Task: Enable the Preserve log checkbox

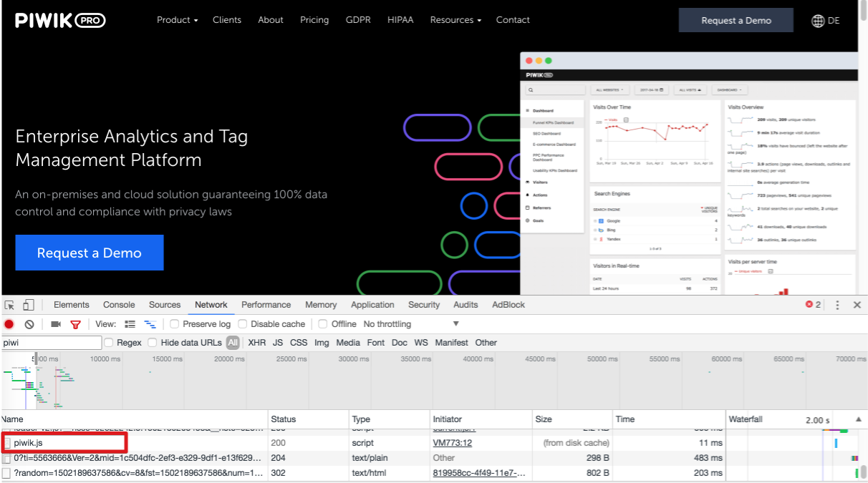Action: (x=175, y=324)
